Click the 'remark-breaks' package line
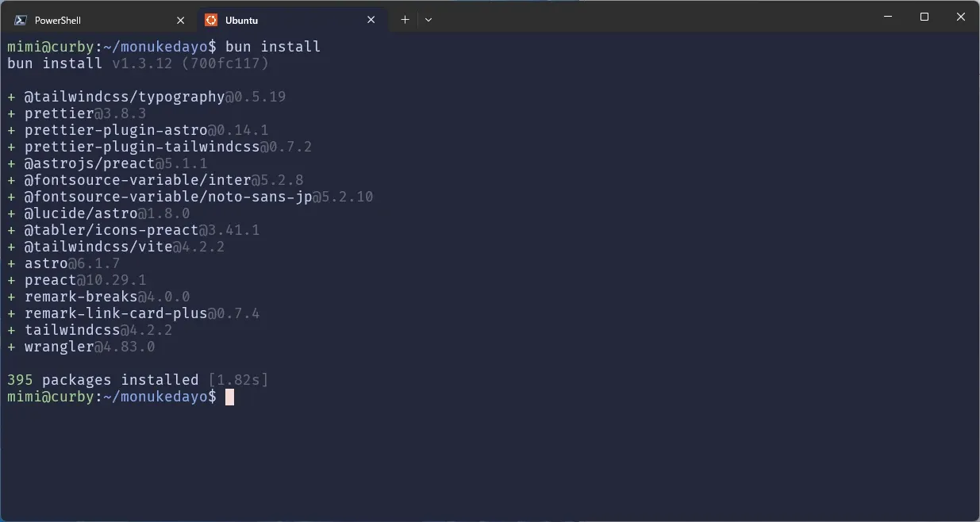980x522 pixels. (98, 297)
